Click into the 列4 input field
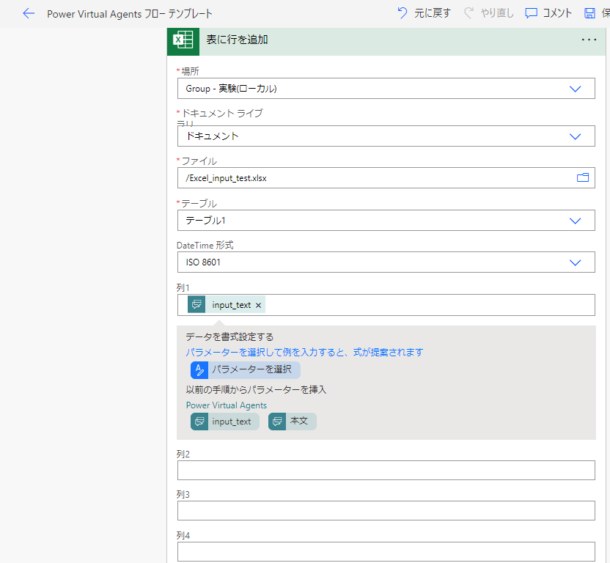 point(386,552)
